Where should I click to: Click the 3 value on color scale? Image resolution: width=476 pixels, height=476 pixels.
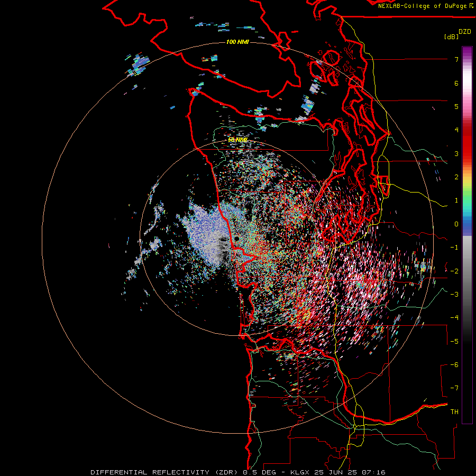click(456, 153)
